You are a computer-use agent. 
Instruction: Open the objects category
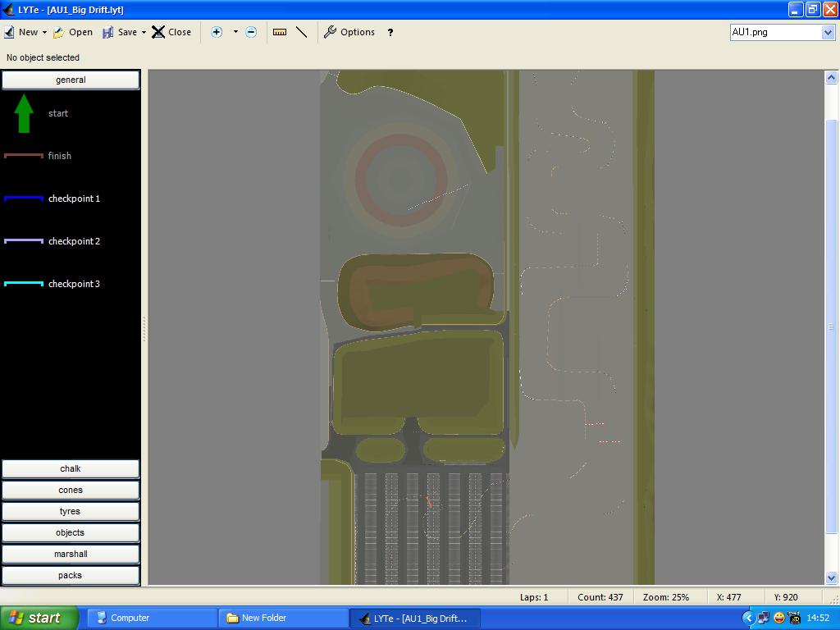[x=71, y=532]
